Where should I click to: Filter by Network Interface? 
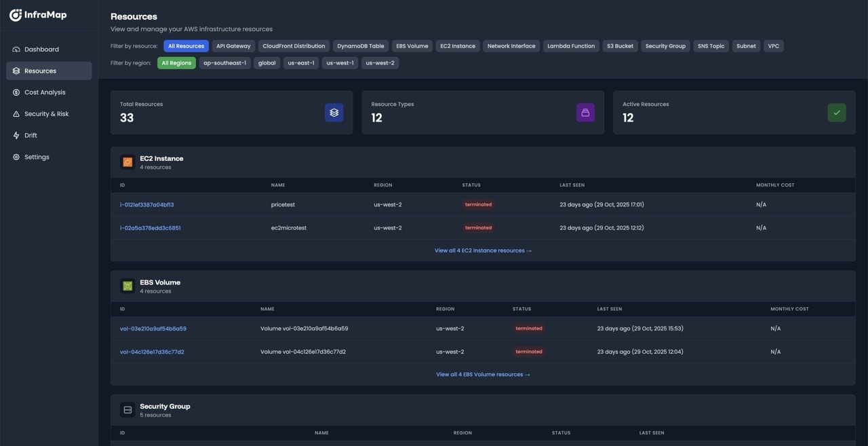[x=511, y=46]
